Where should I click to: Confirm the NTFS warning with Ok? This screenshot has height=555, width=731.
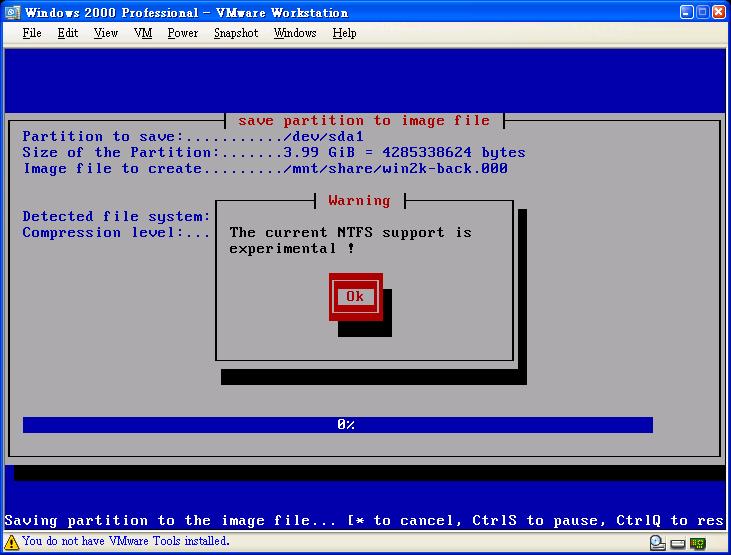[356, 297]
